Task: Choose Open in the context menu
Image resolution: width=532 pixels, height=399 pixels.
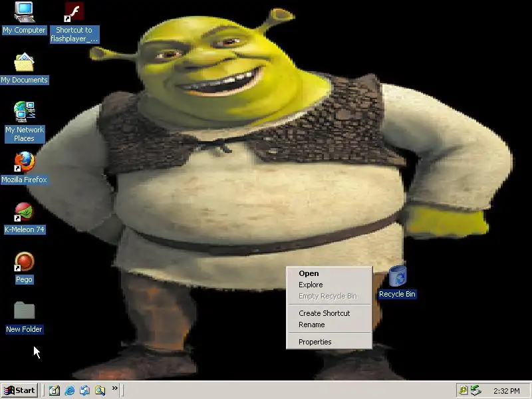Action: click(x=329, y=273)
